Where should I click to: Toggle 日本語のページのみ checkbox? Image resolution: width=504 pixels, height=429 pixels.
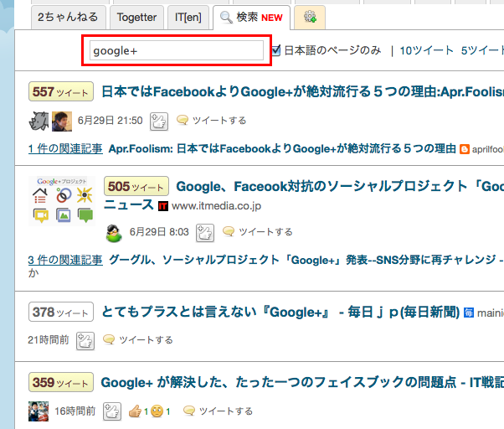pos(276,50)
